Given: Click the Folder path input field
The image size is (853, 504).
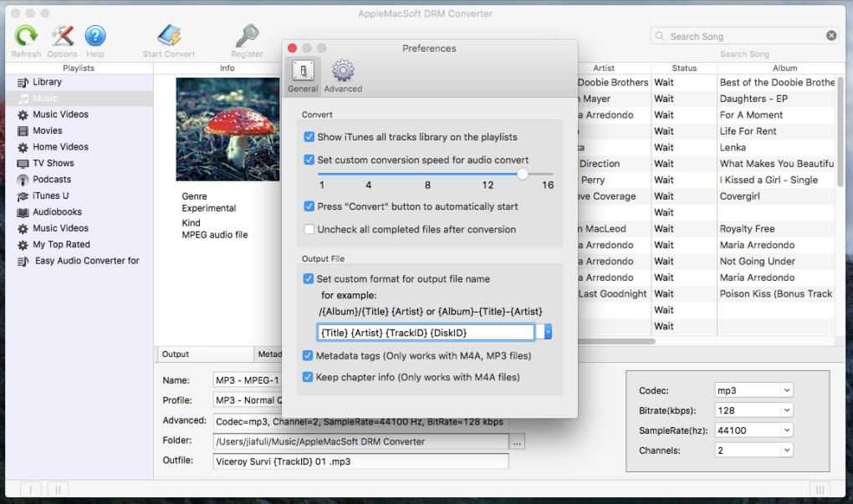Looking at the screenshot, I should click(x=360, y=441).
